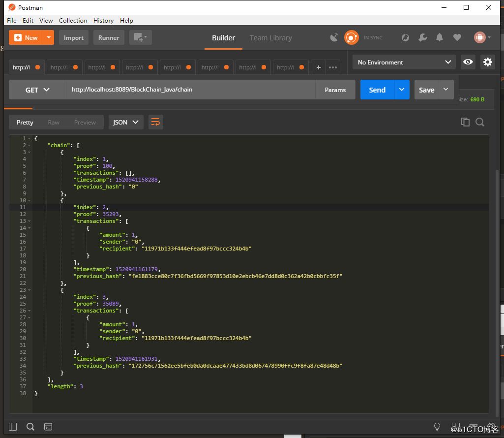Toggle line wrap in response body
504x438 pixels.
coord(155,122)
